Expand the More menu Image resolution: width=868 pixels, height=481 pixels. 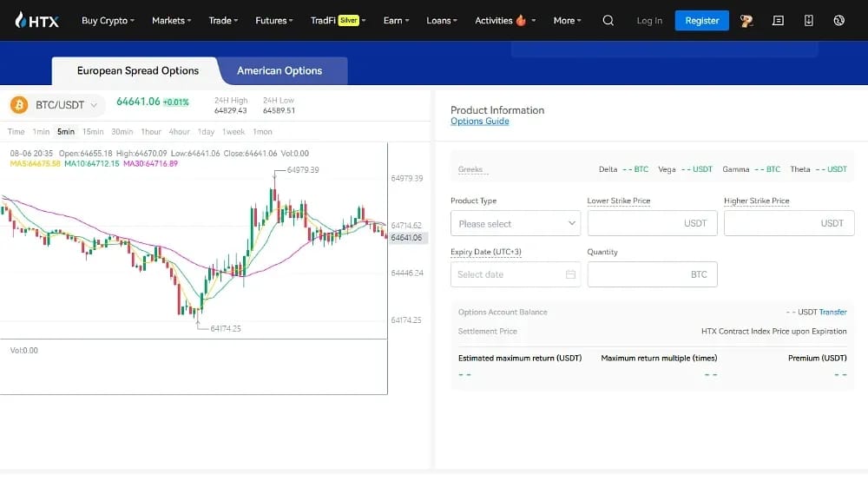coord(568,21)
